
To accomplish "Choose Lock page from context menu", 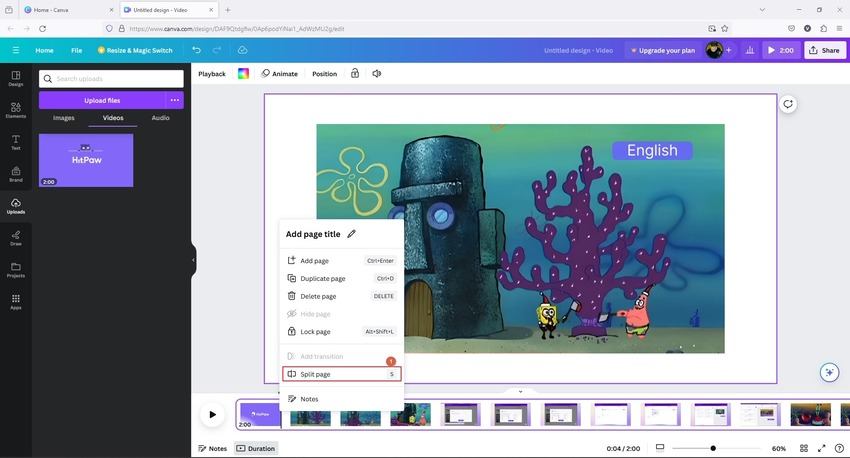I will pyautogui.click(x=342, y=331).
